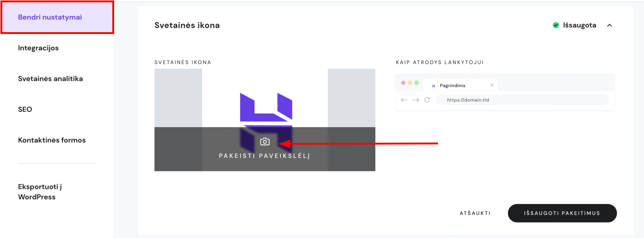Open Svetainės analitika section
Image resolution: width=644 pixels, height=238 pixels.
(x=50, y=79)
